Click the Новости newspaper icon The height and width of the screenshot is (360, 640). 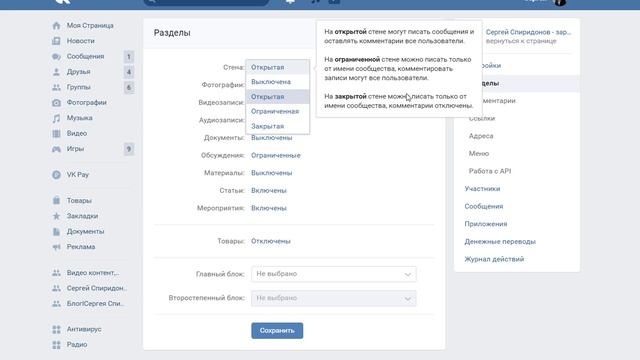coord(56,41)
